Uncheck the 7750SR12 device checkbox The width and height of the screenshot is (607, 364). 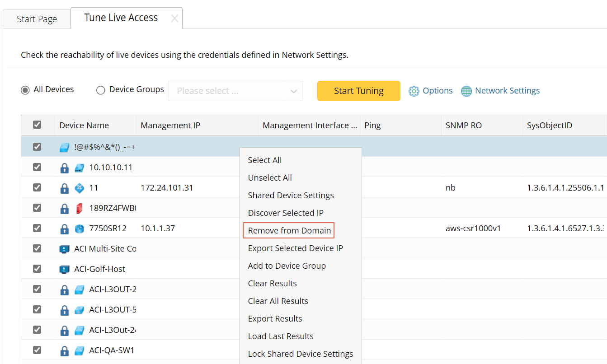click(x=37, y=228)
